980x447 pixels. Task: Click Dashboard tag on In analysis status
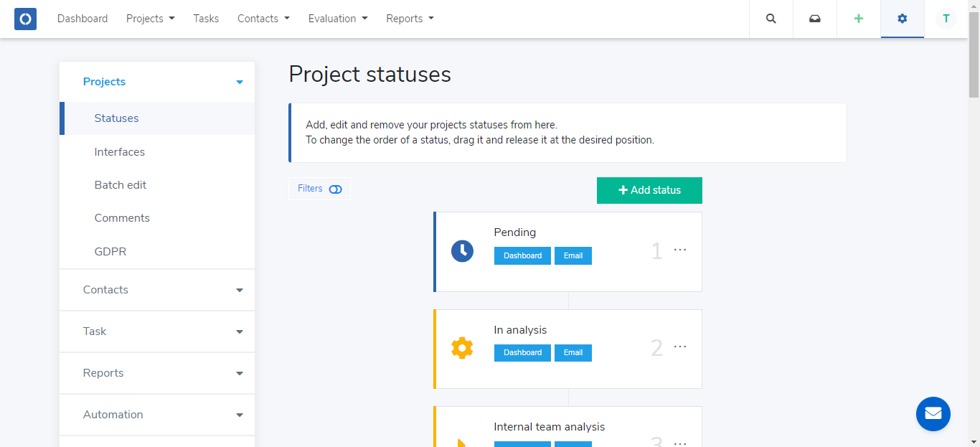(x=522, y=352)
